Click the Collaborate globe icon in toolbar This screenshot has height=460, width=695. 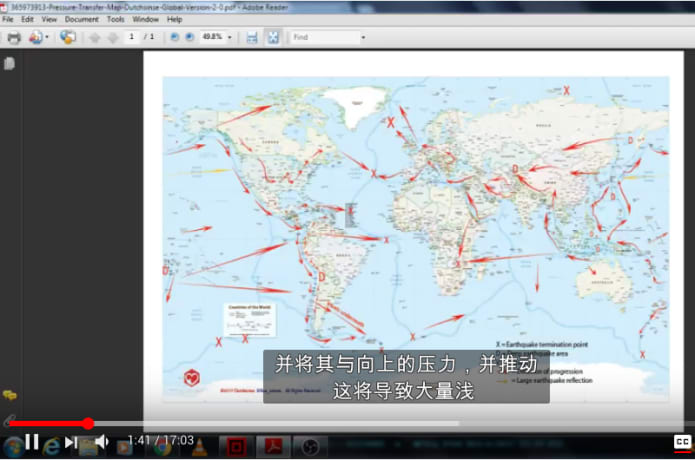(x=68, y=37)
